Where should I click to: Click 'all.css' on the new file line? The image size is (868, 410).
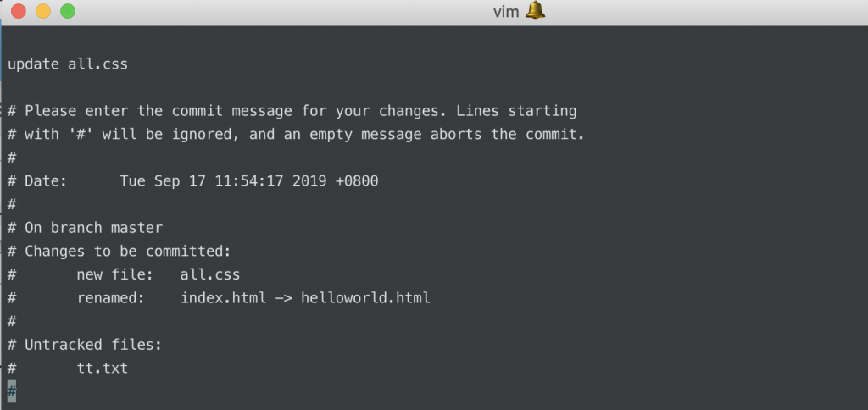point(210,274)
